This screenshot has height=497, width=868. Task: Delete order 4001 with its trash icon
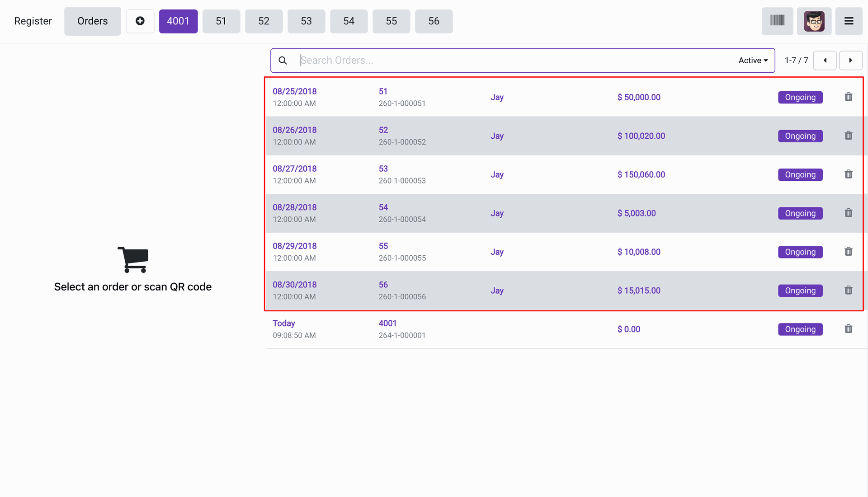coord(849,329)
